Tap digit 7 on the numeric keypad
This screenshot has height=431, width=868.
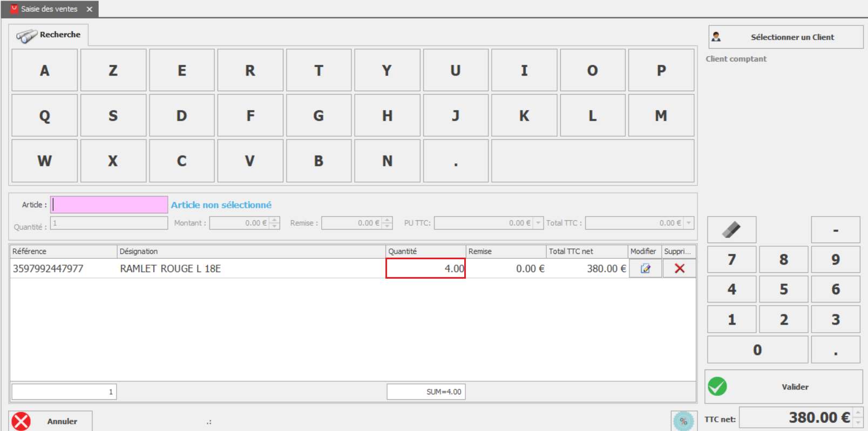731,260
